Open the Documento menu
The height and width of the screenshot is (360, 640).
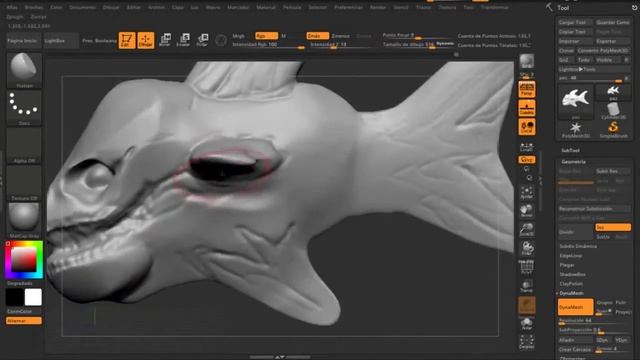tap(82, 7)
